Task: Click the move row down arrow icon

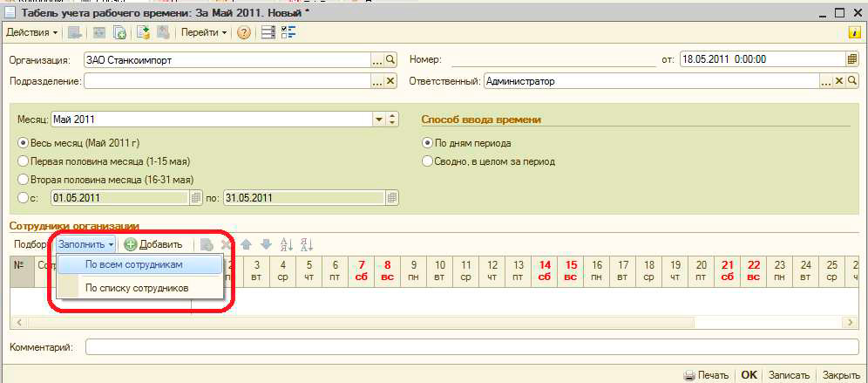Action: coord(267,244)
